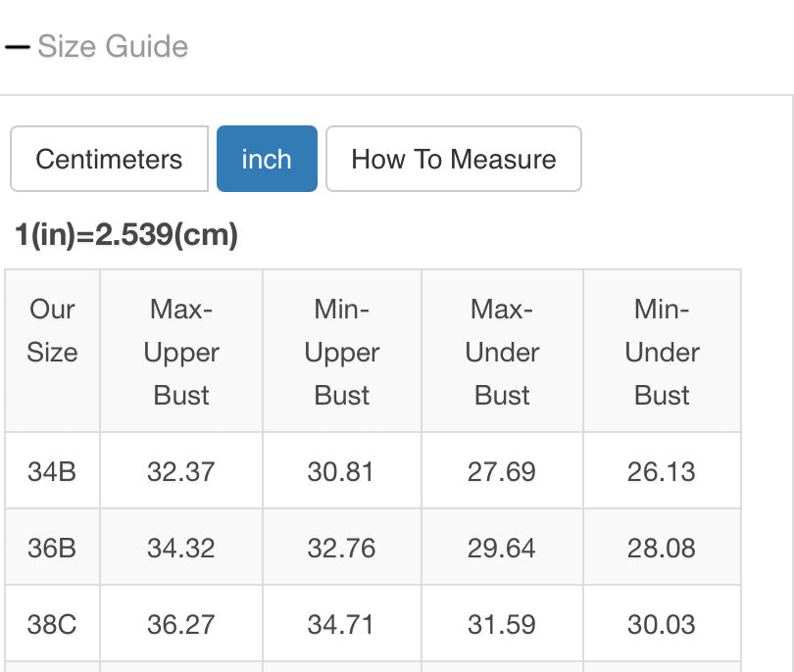This screenshot has height=672, width=794.
Task: Select the 38C size row label
Action: [52, 624]
